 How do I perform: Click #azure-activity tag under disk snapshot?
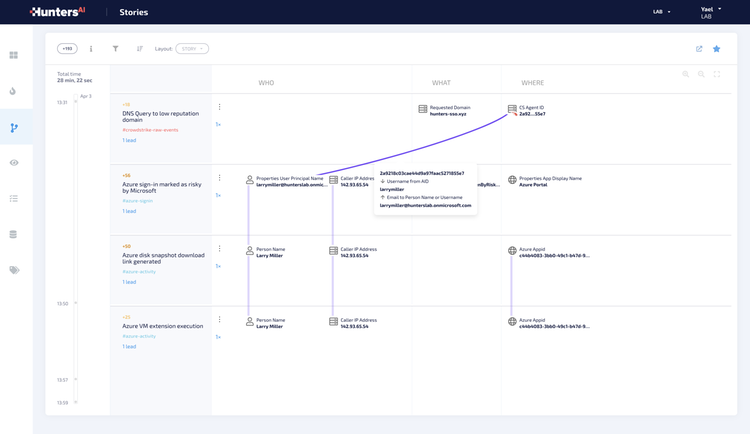pos(139,272)
